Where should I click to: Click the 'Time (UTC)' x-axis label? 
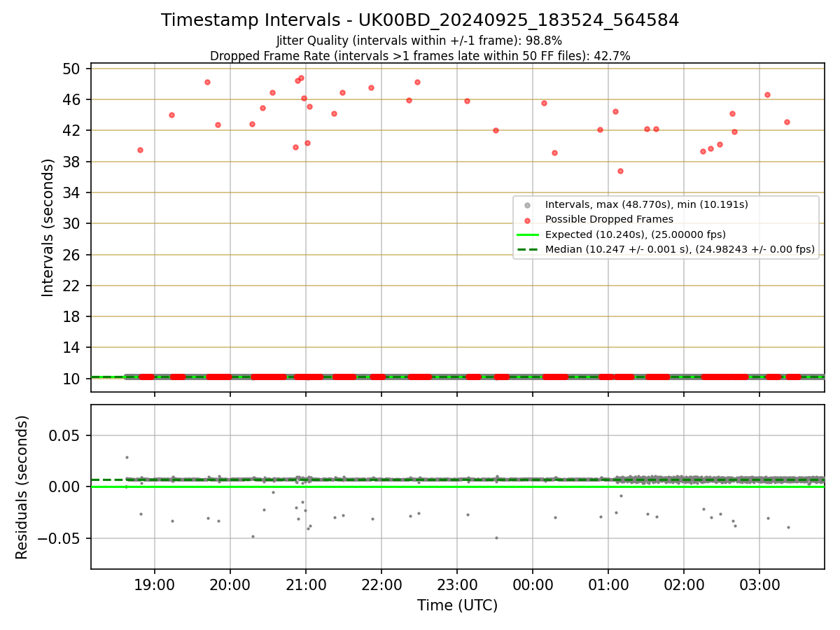(458, 605)
